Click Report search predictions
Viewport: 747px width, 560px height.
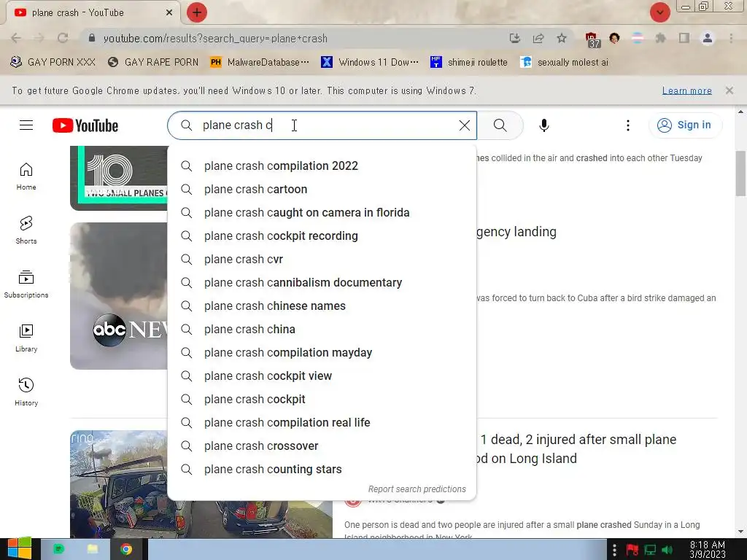pos(417,489)
